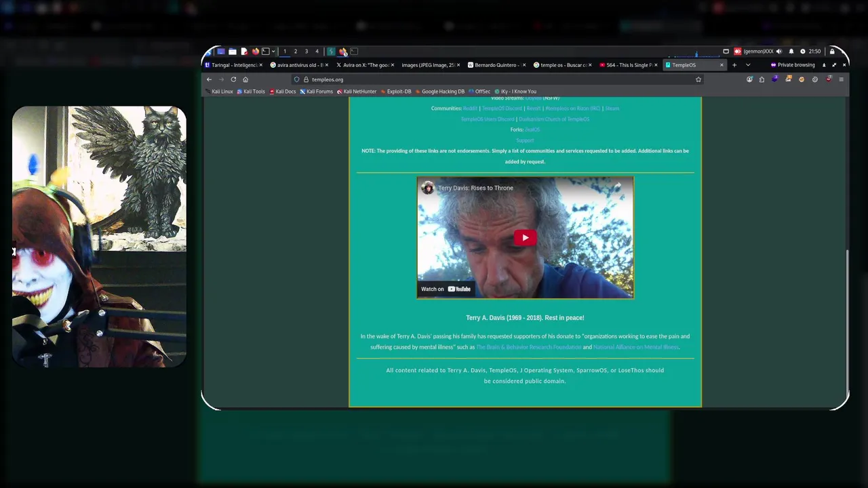Image resolution: width=868 pixels, height=488 pixels.
Task: Open the Support link
Action: point(525,140)
